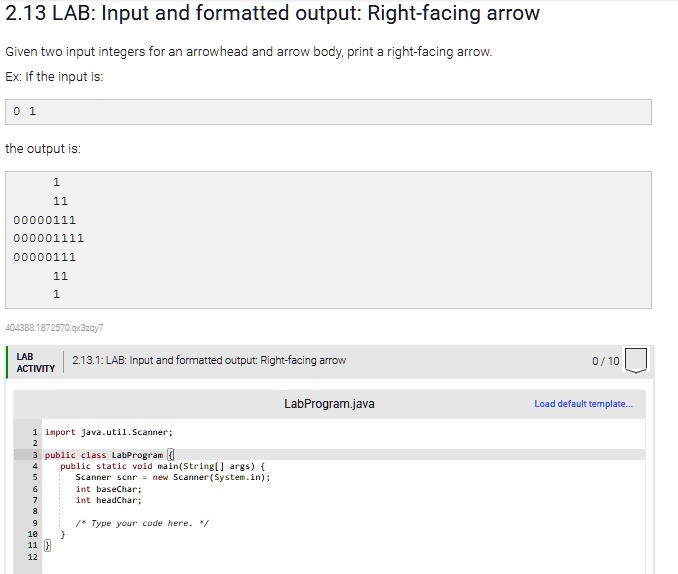
Task: Click the 2.13 LAB page heading
Action: pos(272,14)
